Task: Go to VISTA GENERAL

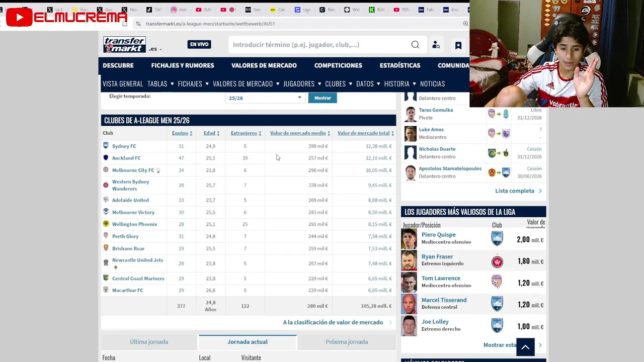Action: pos(123,83)
